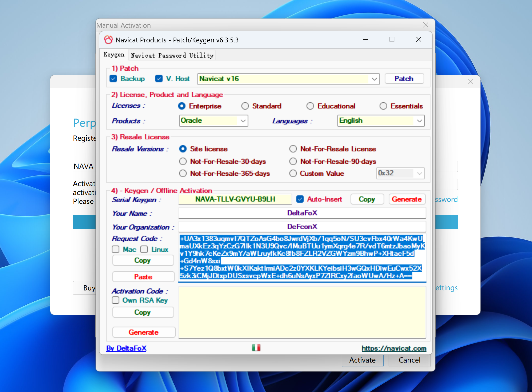Open the Products Oracle dropdown
The image size is (532, 392).
pyautogui.click(x=243, y=121)
